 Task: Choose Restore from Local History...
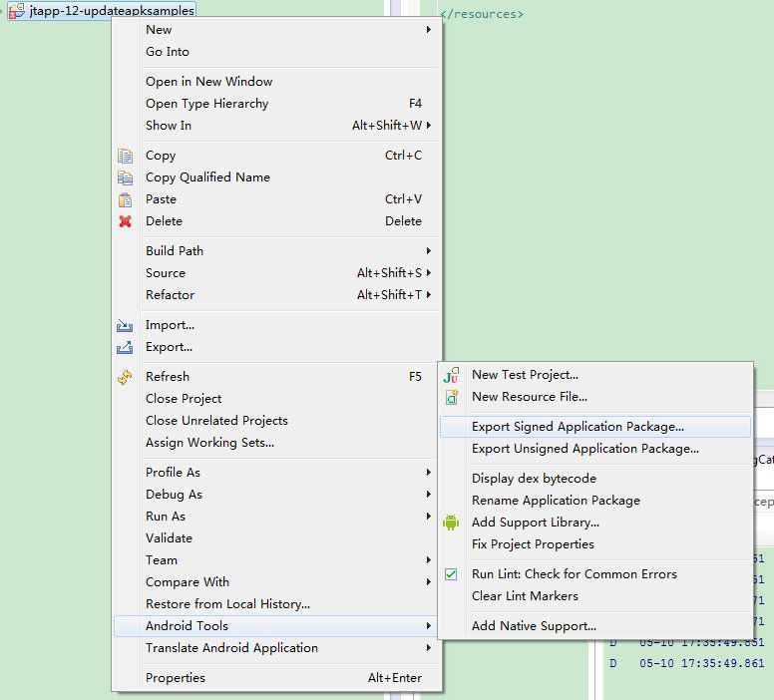click(x=277, y=603)
